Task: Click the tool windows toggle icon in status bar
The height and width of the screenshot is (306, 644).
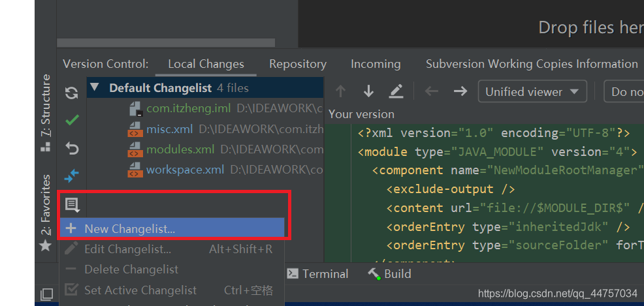Action: 46,294
